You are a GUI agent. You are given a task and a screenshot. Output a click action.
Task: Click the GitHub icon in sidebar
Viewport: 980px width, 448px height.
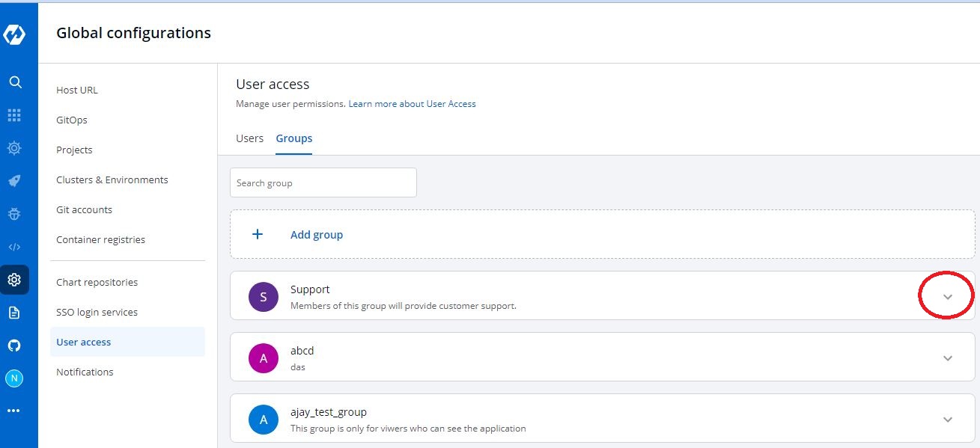14,346
